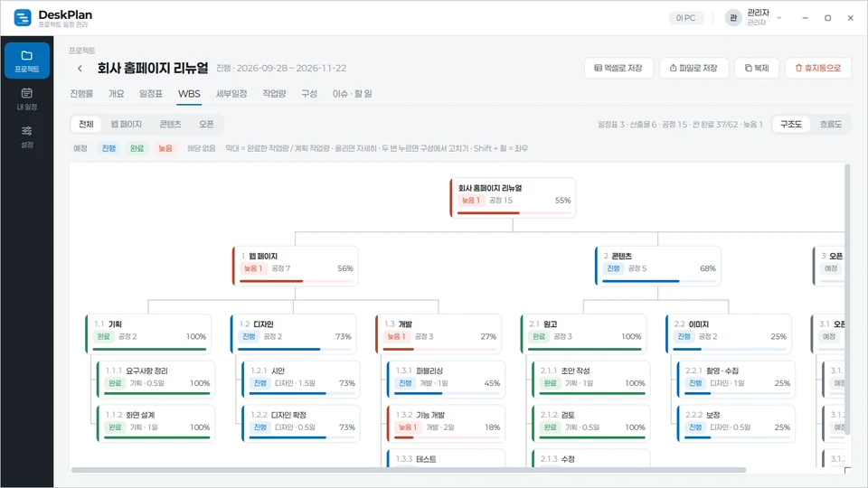Select task 2.2.1 촬영 · 수집
868x488 pixels.
pyautogui.click(x=736, y=379)
